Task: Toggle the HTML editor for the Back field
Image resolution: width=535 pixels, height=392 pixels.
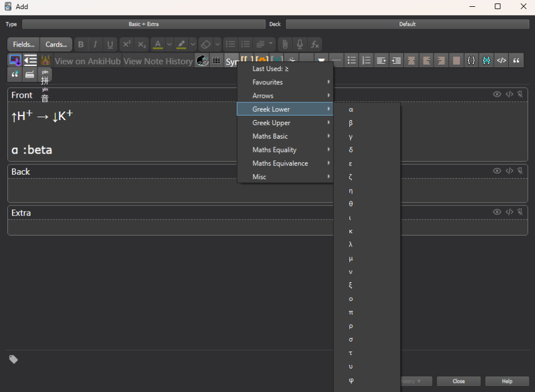Action: 509,171
